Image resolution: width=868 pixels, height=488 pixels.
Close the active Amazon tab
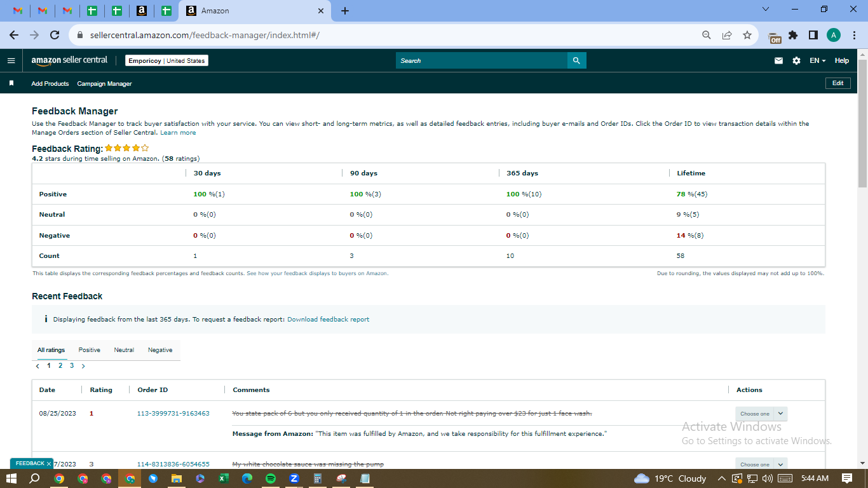pos(320,11)
